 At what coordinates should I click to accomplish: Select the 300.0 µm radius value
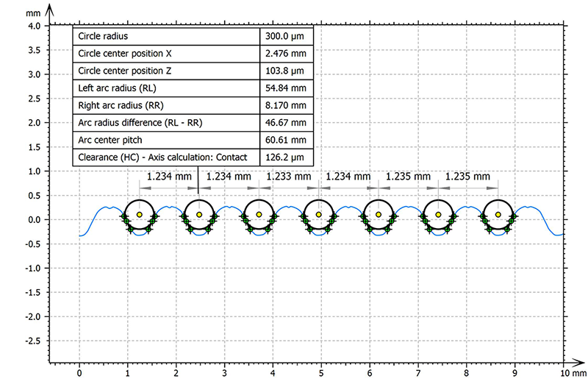pyautogui.click(x=284, y=36)
